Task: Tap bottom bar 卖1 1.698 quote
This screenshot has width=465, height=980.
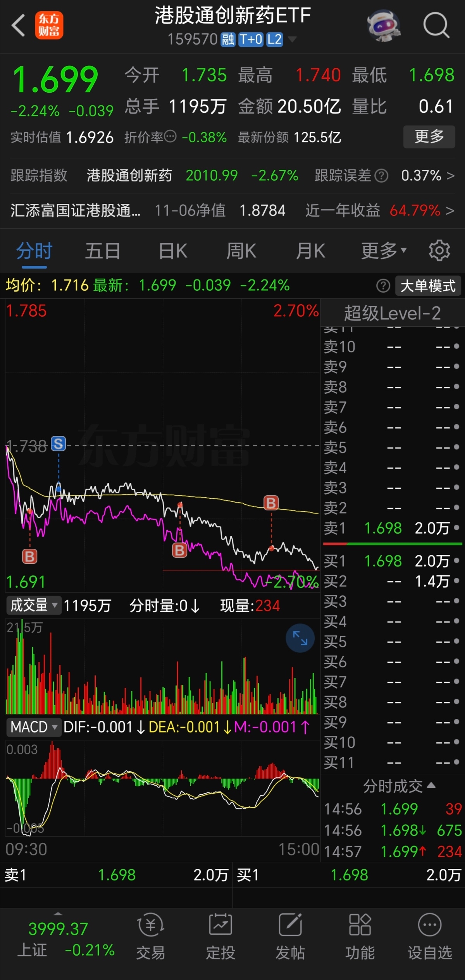Action: click(116, 875)
